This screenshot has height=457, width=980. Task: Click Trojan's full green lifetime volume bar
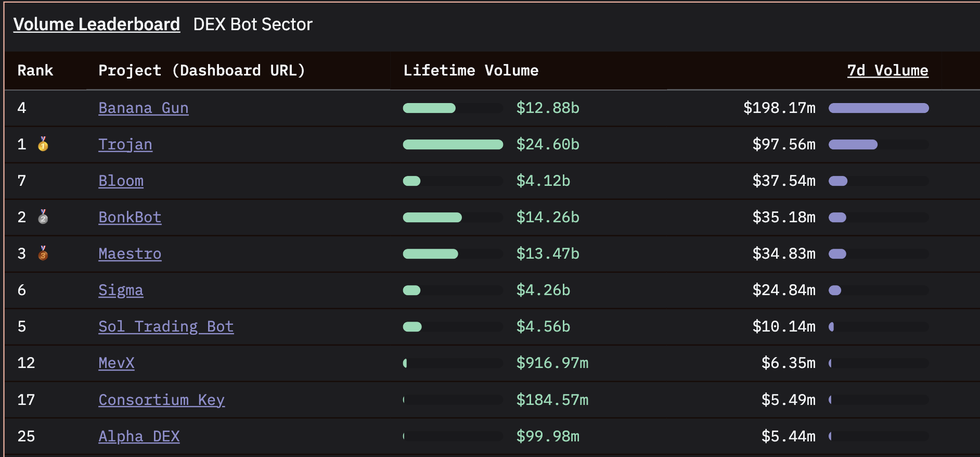[453, 144]
